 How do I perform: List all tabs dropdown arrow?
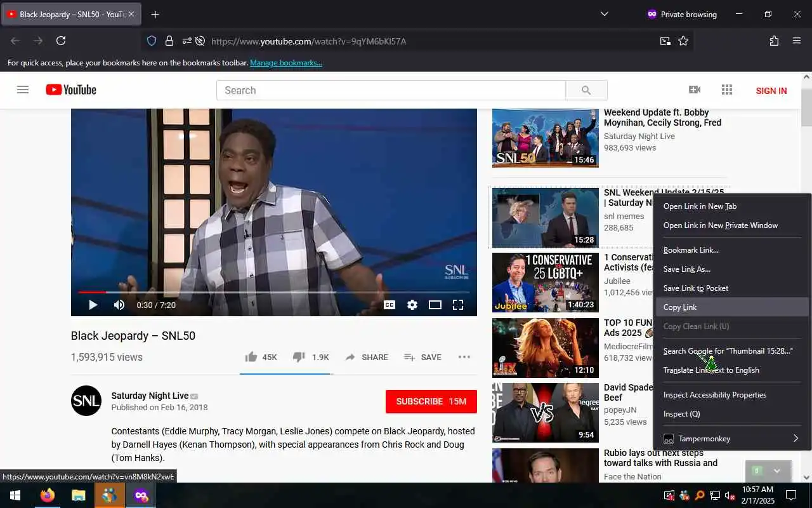point(604,14)
